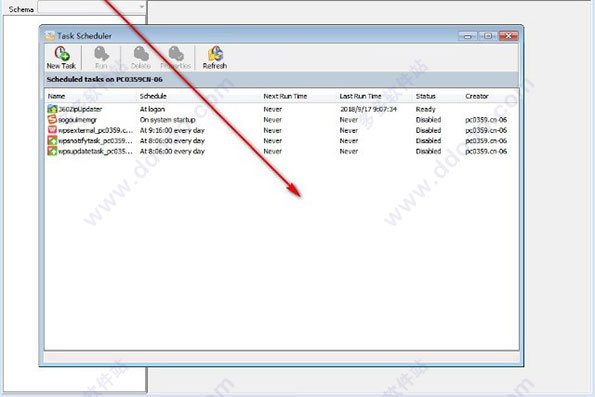Minimize the Task Scheduler window
Viewport: 595px width, 397px height.
[468, 36]
